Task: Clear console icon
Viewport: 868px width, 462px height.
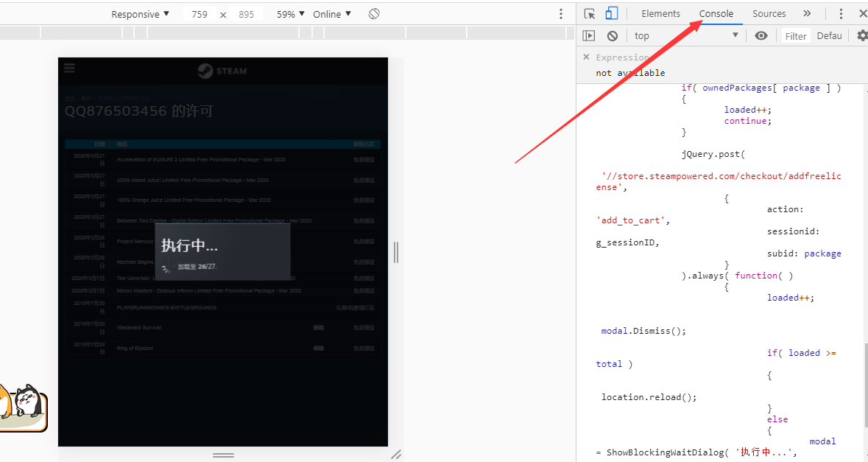Action: [613, 36]
